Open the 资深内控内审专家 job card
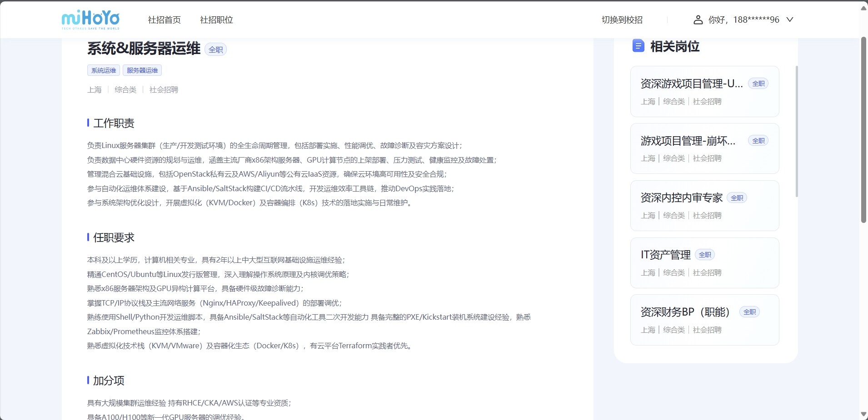Screen dimensions: 868x420 point(704,206)
